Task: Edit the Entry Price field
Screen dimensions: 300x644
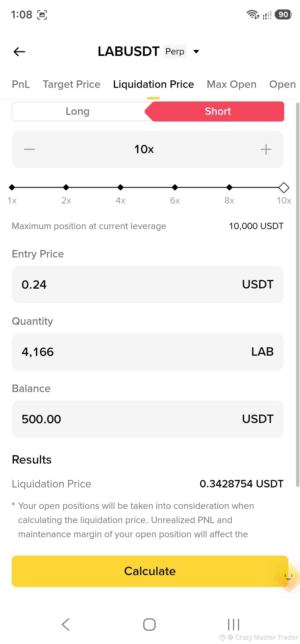Action: click(147, 284)
